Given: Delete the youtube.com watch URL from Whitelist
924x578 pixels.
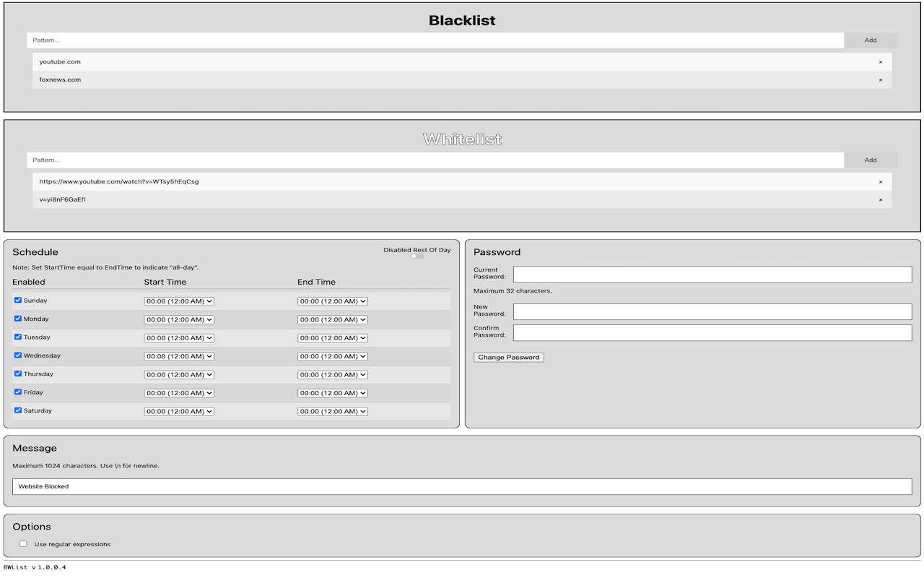Looking at the screenshot, I should pyautogui.click(x=881, y=181).
